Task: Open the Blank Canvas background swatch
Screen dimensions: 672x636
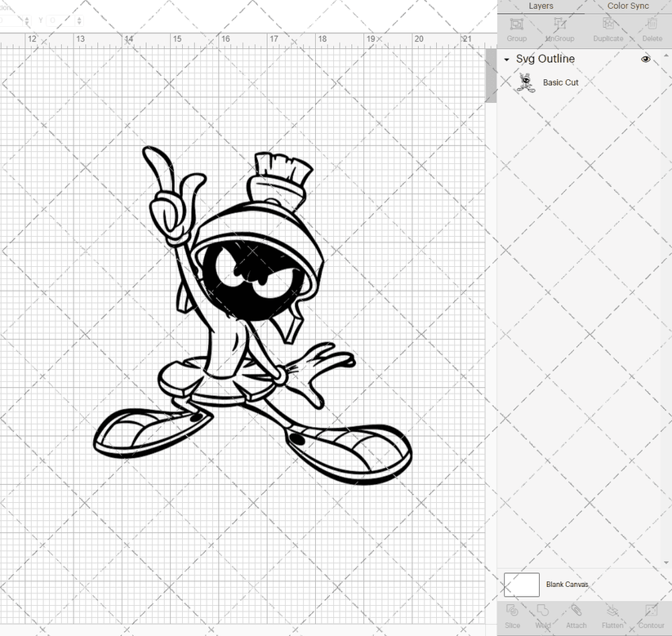Action: [523, 585]
